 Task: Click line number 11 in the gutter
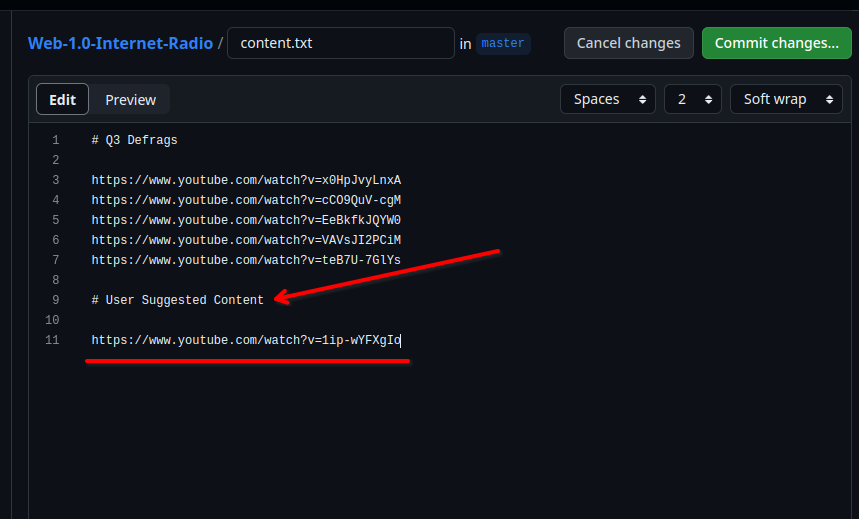click(x=52, y=340)
